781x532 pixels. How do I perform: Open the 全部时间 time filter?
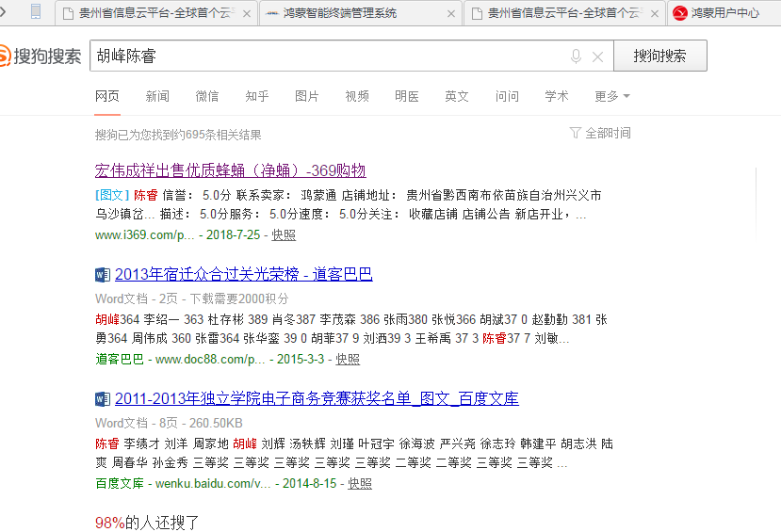click(x=608, y=134)
